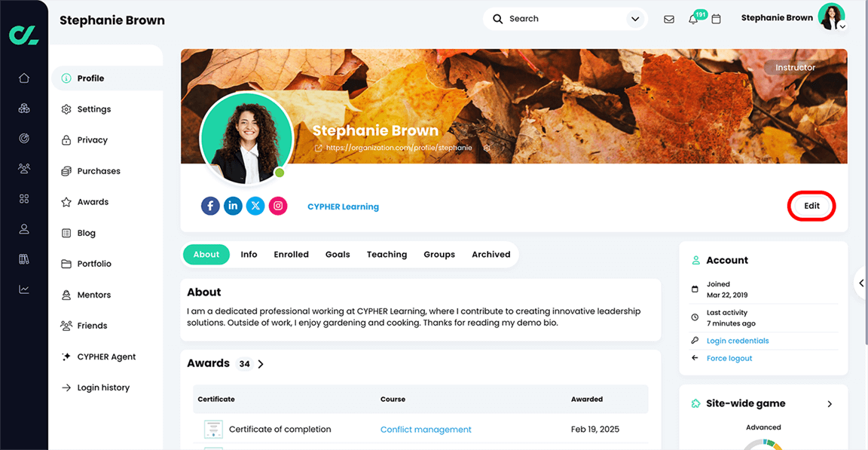Switch to the Teaching tab
868x450 pixels.
[x=387, y=255]
